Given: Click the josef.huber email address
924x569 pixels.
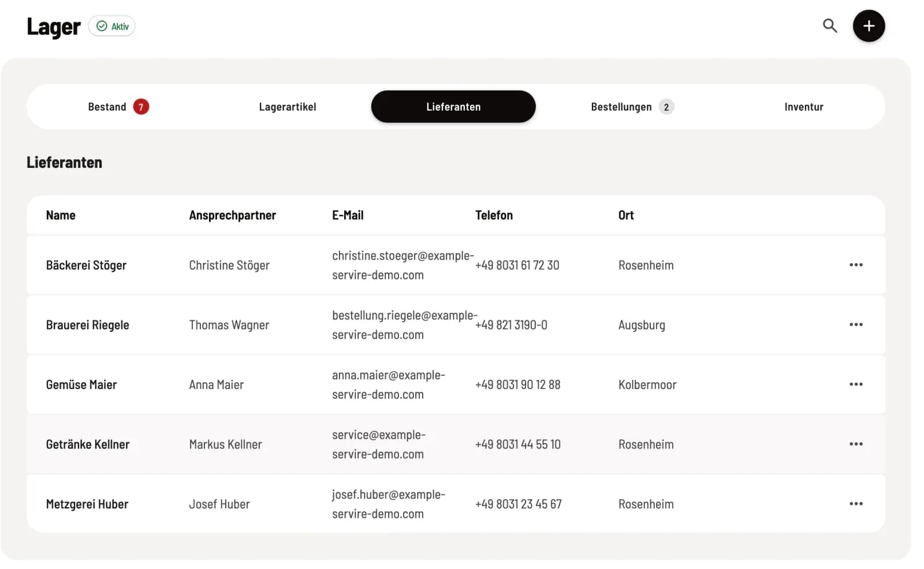Looking at the screenshot, I should [x=389, y=504].
